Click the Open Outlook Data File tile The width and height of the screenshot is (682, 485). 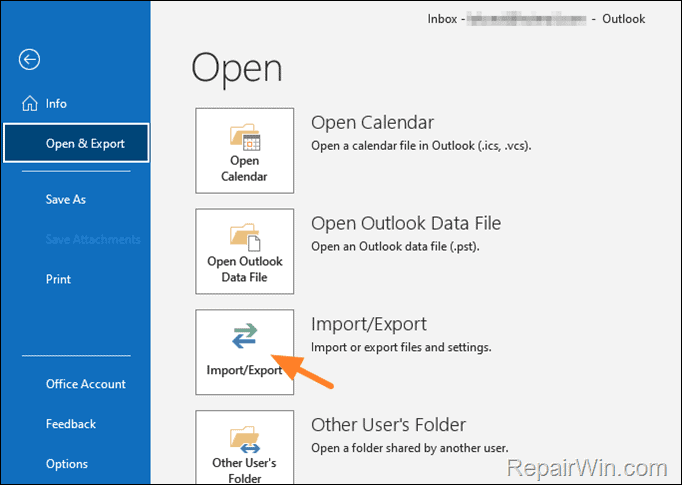click(x=244, y=251)
